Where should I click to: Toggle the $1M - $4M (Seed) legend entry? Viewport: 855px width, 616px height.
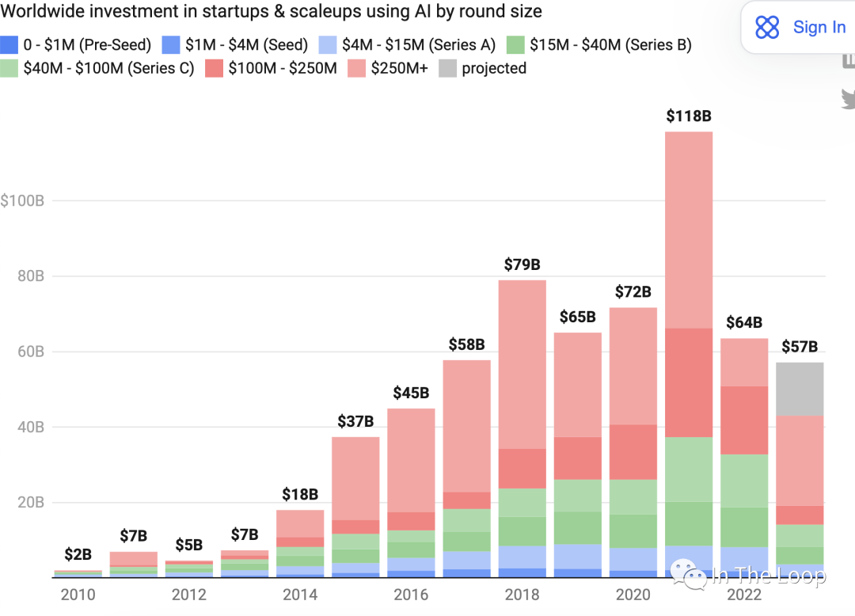[x=235, y=44]
